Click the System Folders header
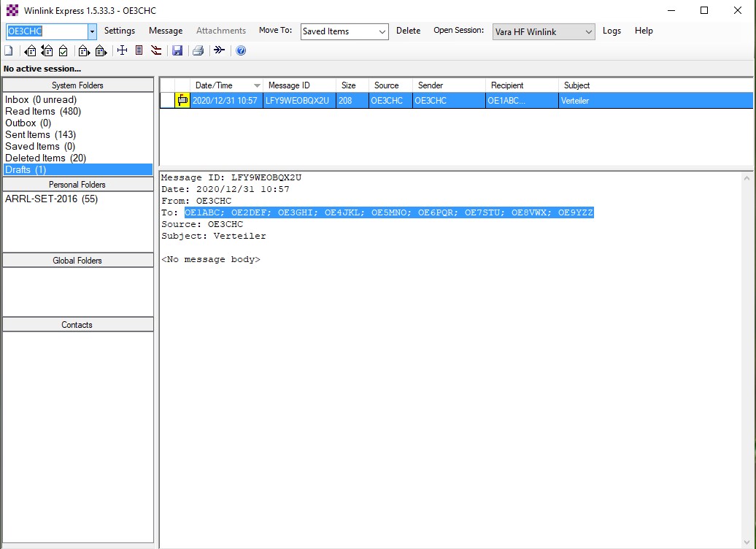Image resolution: width=756 pixels, height=549 pixels. (77, 85)
